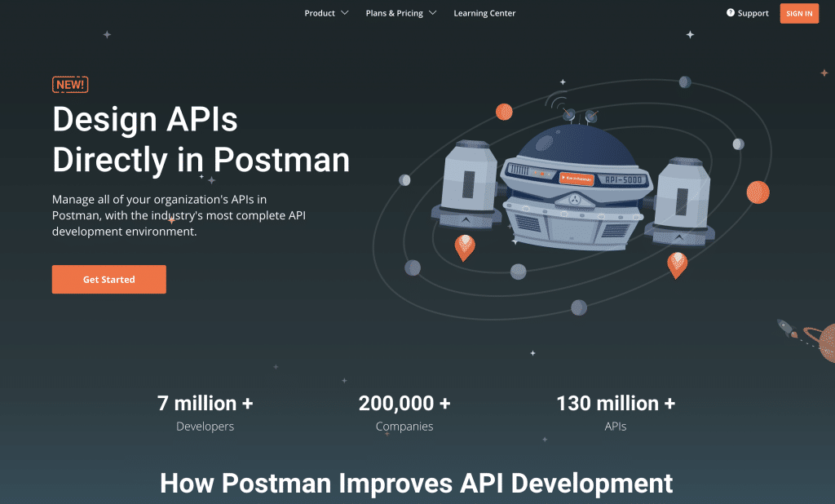Click the Get Started button
This screenshot has height=504, width=835.
click(x=109, y=279)
